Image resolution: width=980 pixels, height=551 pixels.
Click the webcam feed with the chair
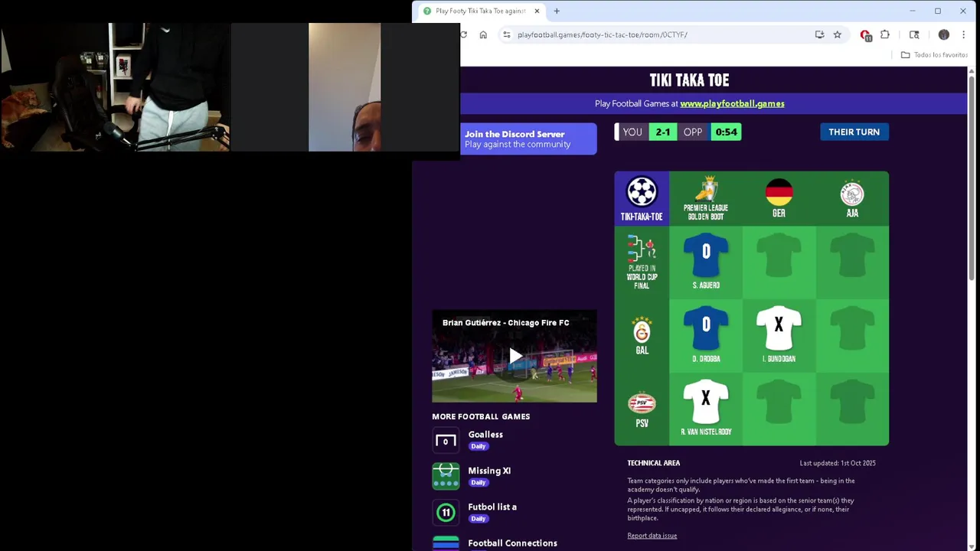(115, 86)
